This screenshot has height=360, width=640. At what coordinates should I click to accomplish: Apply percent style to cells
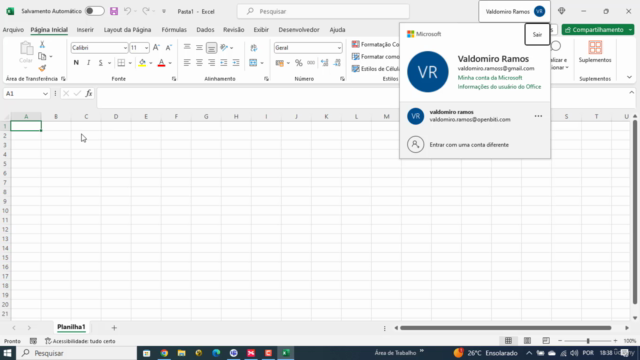(299, 63)
